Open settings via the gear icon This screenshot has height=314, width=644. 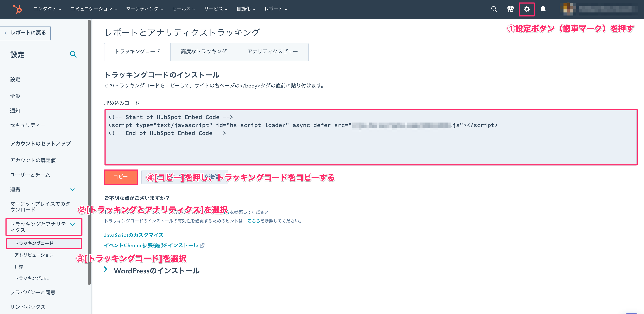pyautogui.click(x=527, y=9)
